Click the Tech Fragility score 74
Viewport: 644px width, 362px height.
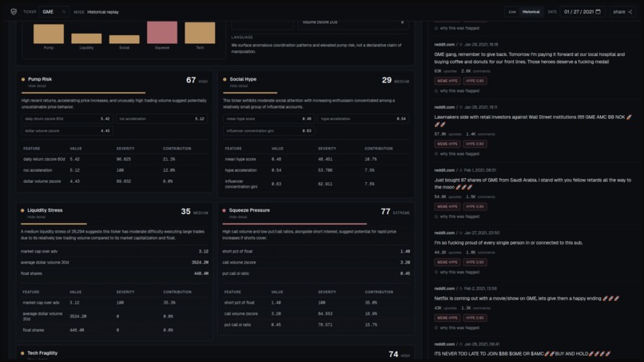click(393, 354)
